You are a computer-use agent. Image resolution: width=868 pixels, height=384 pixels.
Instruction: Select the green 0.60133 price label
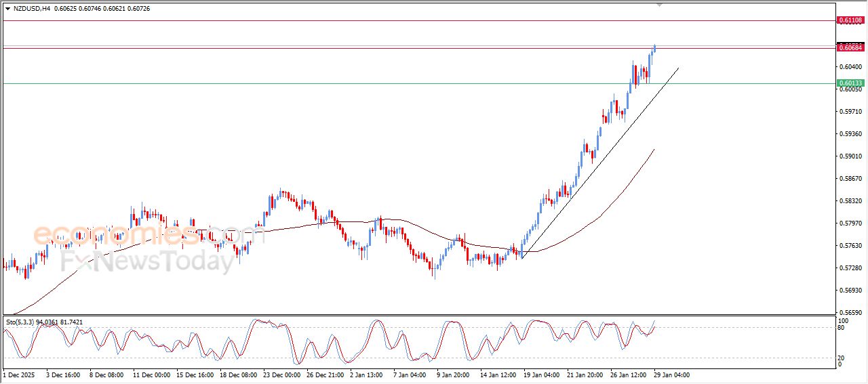pos(850,83)
